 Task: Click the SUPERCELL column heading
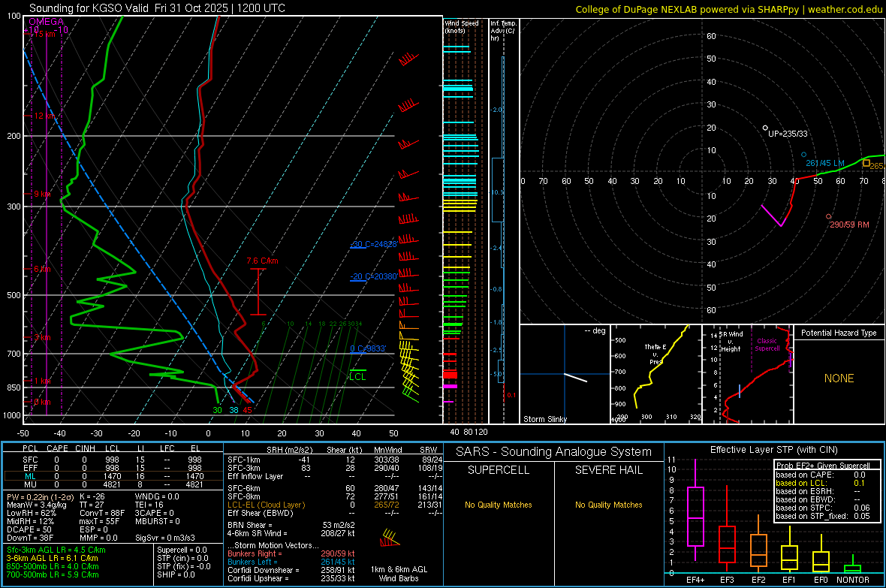coord(499,470)
